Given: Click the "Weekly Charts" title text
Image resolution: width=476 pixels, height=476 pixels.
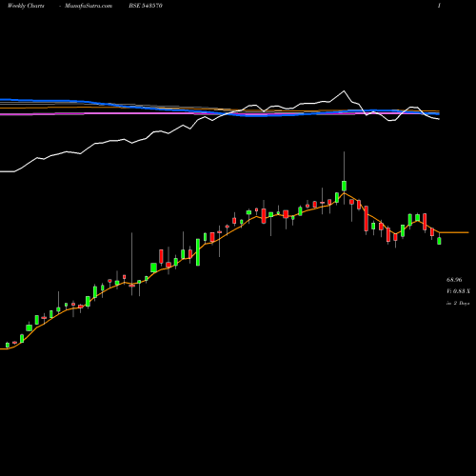Looking at the screenshot, I should 26,6.
